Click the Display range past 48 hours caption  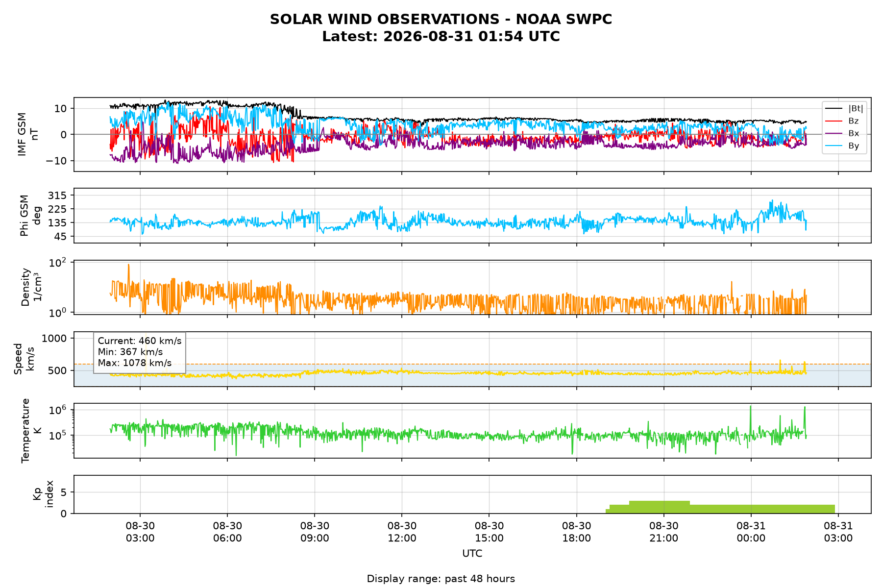[441, 579]
